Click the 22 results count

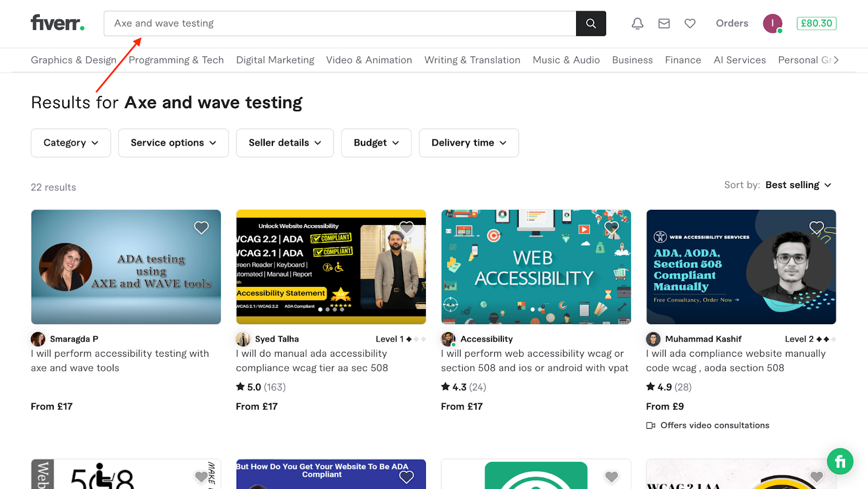click(x=54, y=187)
